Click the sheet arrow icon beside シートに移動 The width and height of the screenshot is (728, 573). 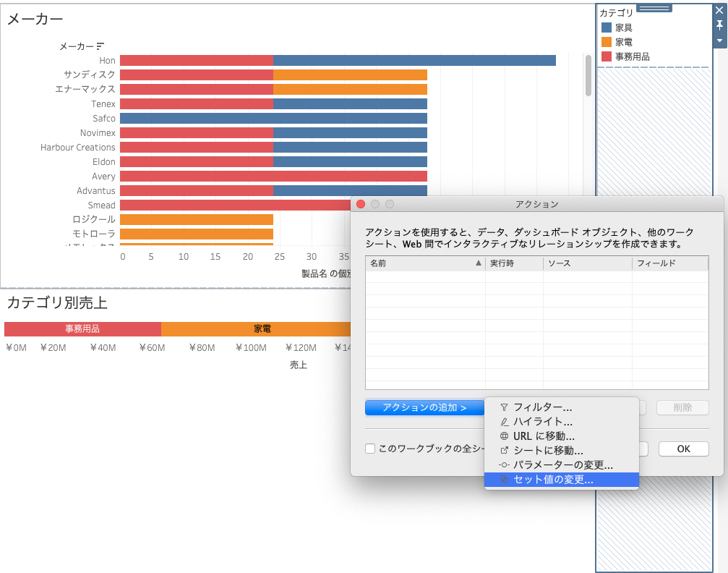[x=504, y=451]
